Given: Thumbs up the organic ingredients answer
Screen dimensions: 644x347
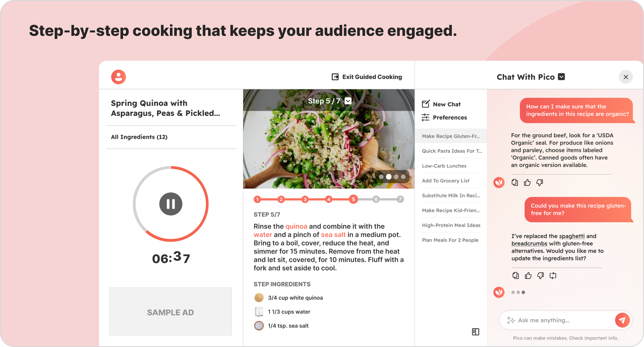Looking at the screenshot, I should (x=527, y=182).
